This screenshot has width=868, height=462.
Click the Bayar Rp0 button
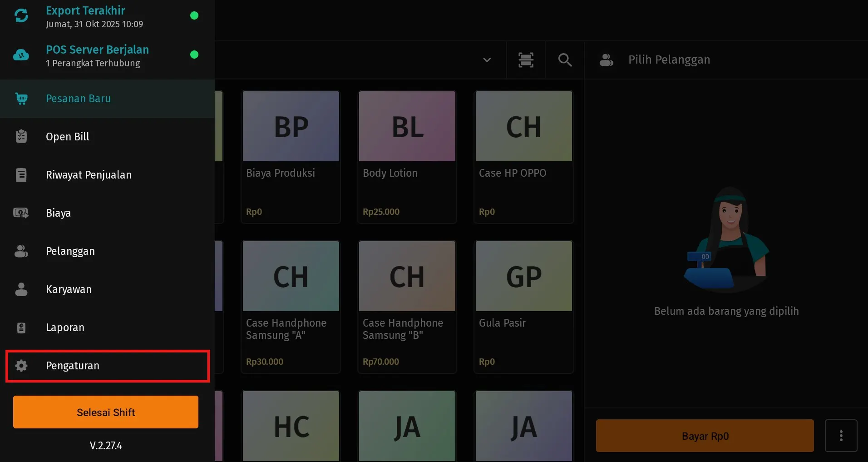[705, 436]
